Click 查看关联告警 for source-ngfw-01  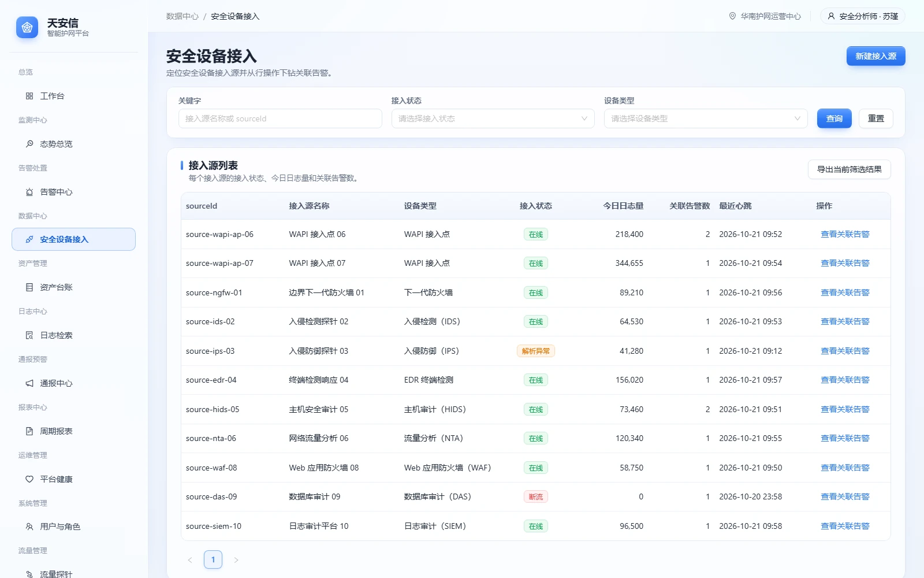coord(845,292)
